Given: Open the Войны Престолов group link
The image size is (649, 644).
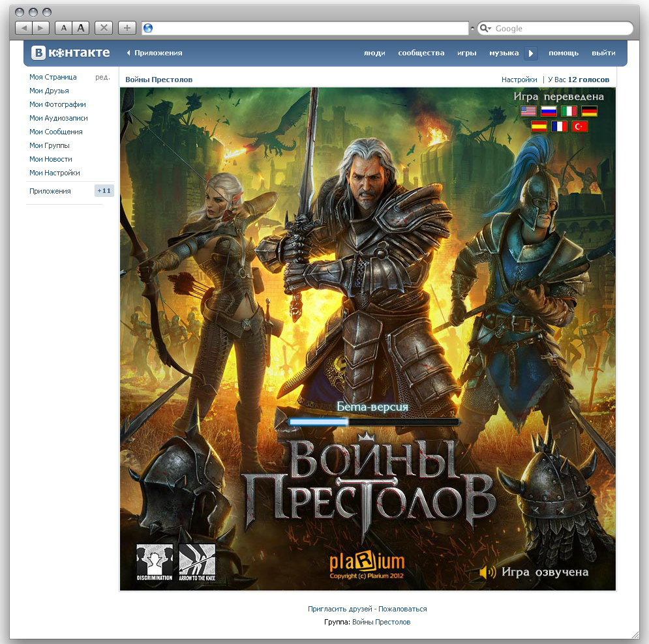Looking at the screenshot, I should (x=381, y=622).
